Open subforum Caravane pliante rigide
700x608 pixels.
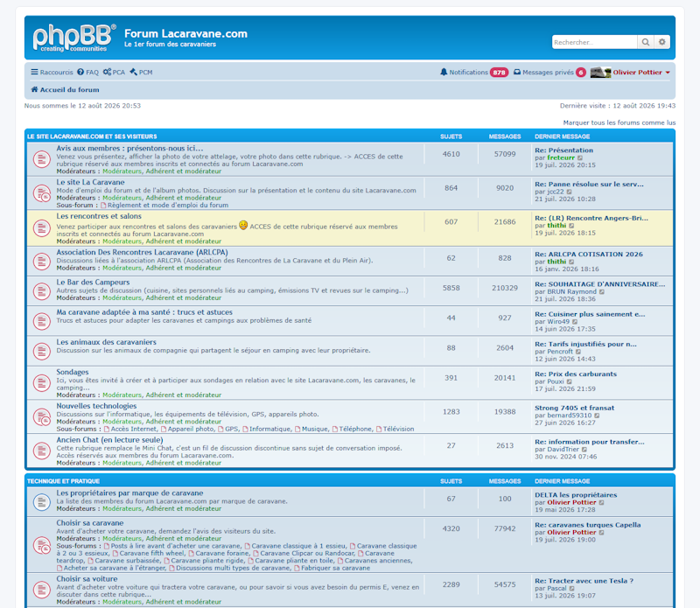[207, 560]
